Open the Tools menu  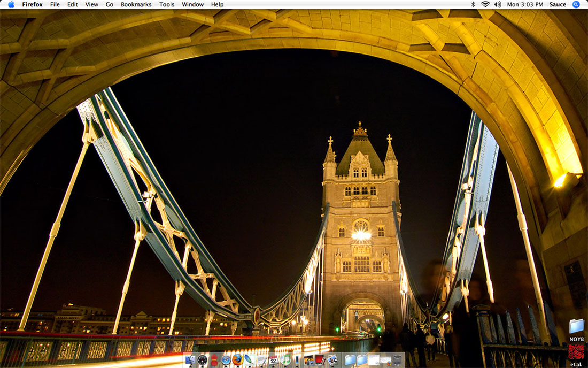pyautogui.click(x=166, y=4)
